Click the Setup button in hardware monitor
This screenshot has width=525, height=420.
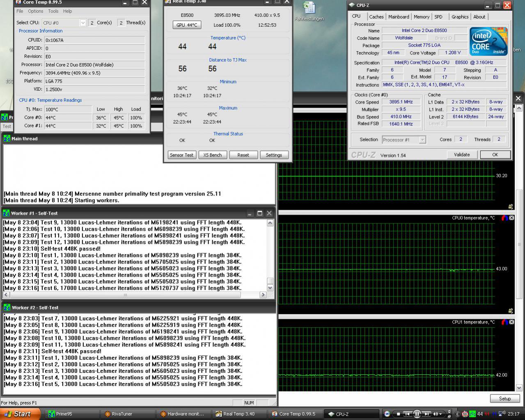(x=505, y=399)
